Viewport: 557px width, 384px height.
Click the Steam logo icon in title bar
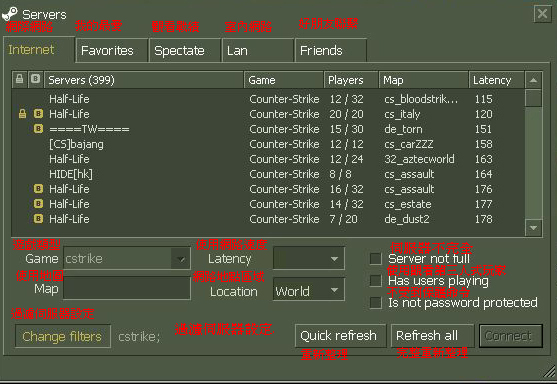10,13
